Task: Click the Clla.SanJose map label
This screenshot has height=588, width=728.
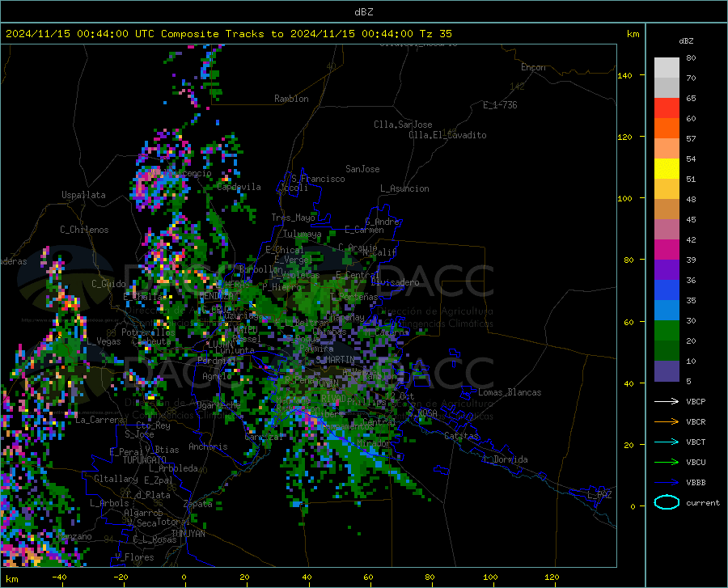Action: [403, 125]
